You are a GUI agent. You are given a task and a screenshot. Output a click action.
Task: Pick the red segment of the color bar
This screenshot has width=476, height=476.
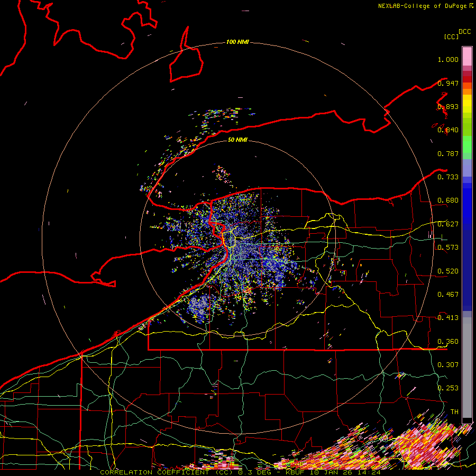pyautogui.click(x=467, y=79)
